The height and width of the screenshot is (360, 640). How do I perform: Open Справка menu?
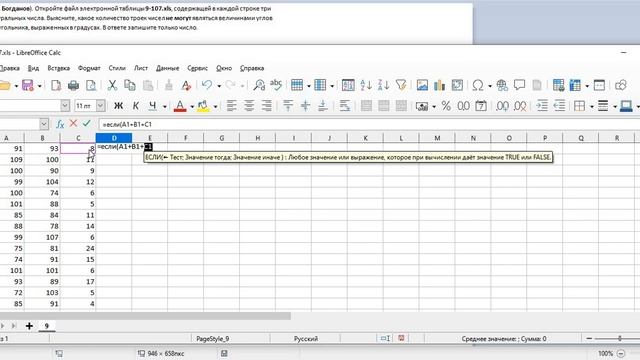click(252, 68)
